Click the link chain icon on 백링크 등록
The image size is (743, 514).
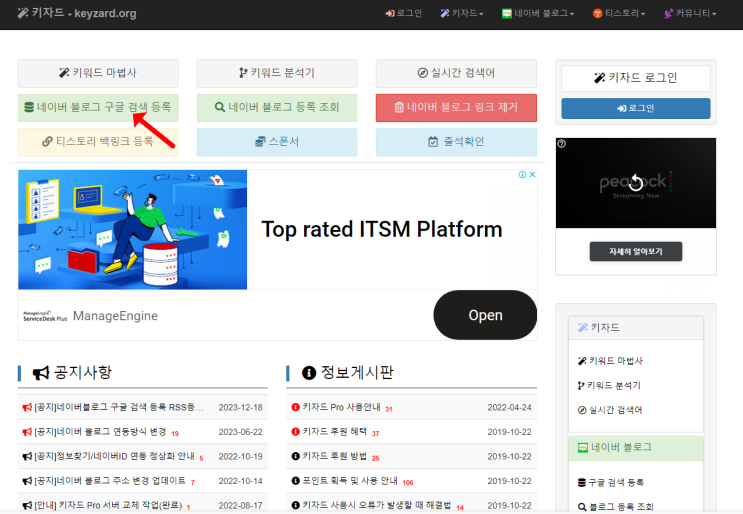click(47, 142)
